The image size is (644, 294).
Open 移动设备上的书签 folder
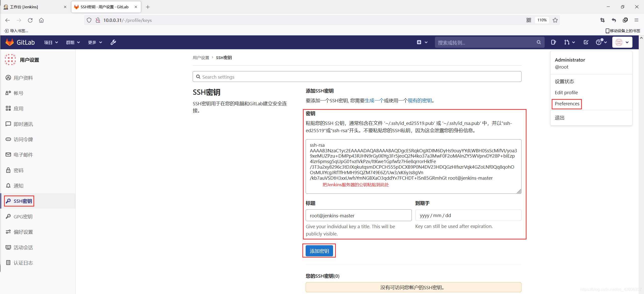pyautogui.click(x=623, y=31)
